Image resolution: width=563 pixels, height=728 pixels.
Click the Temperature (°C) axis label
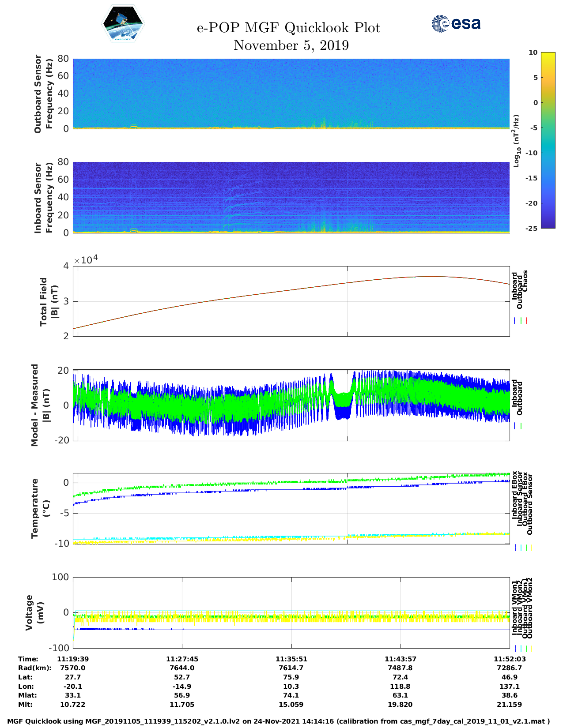click(x=40, y=508)
